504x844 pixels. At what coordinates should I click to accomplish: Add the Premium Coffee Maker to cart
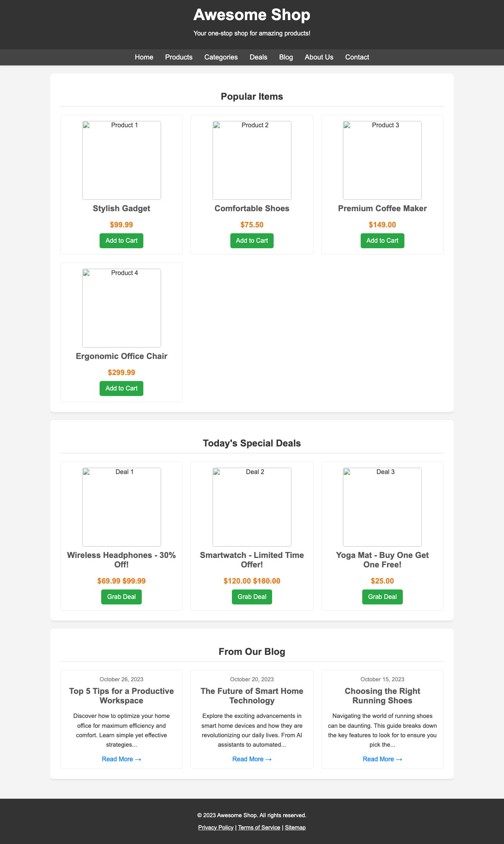382,240
